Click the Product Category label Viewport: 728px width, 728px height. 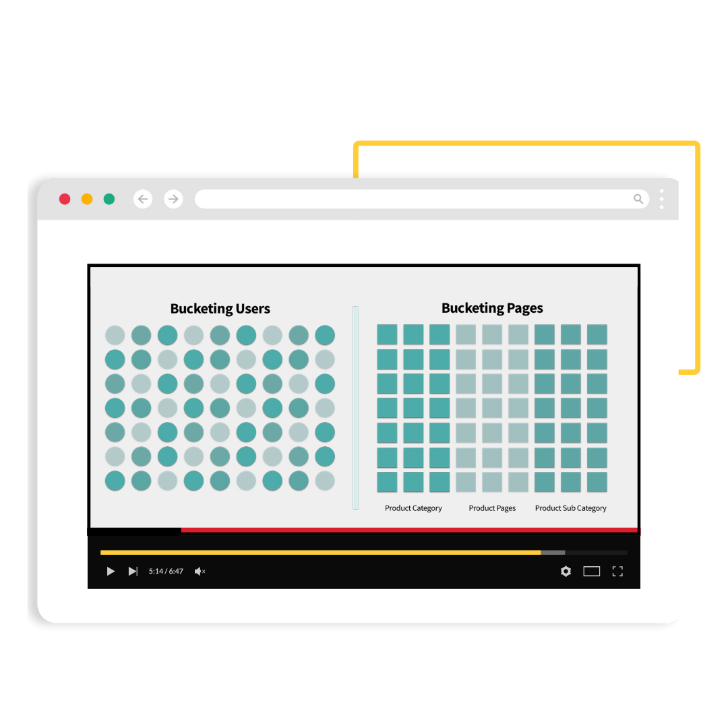click(413, 508)
